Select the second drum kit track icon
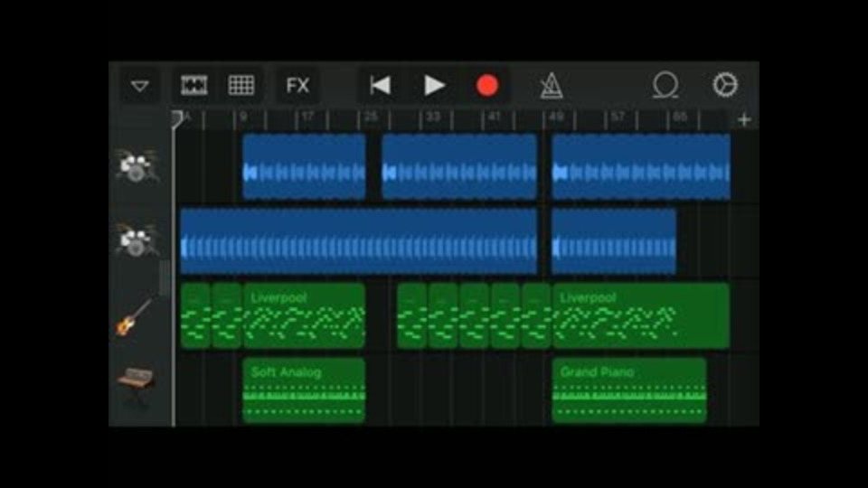 (x=137, y=240)
